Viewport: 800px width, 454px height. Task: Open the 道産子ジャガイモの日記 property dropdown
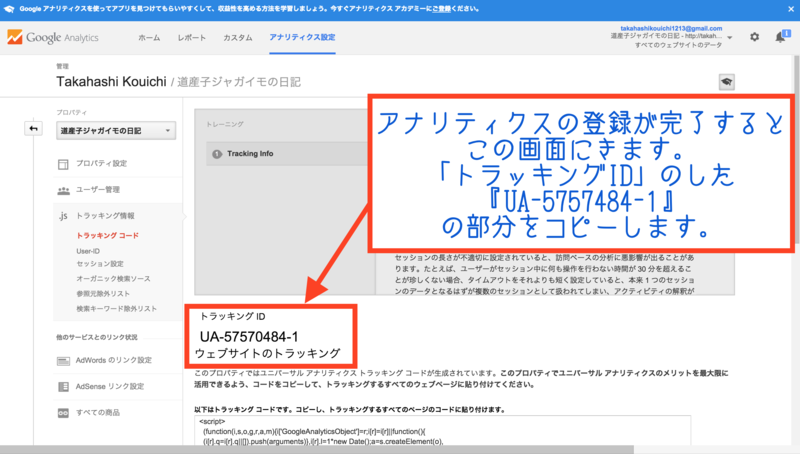tap(116, 131)
